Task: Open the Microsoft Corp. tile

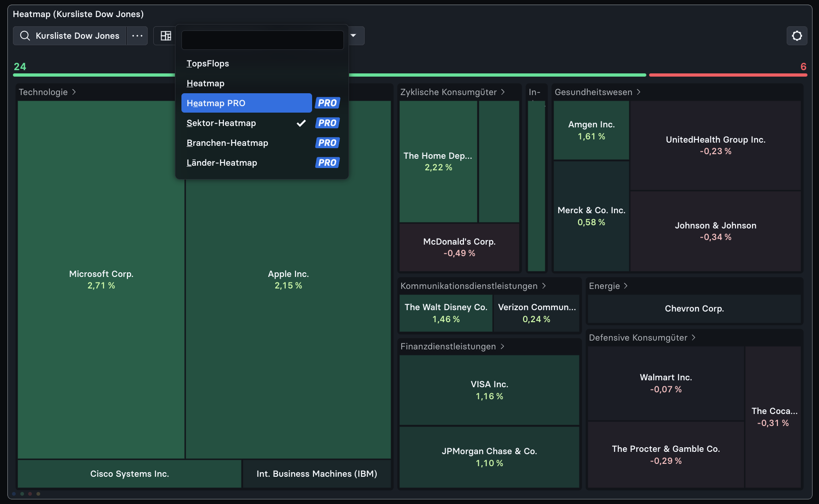Action: coord(101,280)
